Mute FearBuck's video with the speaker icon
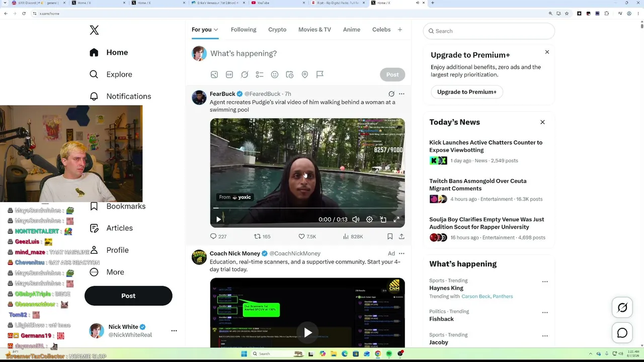Image resolution: width=644 pixels, height=362 pixels. [x=356, y=219]
